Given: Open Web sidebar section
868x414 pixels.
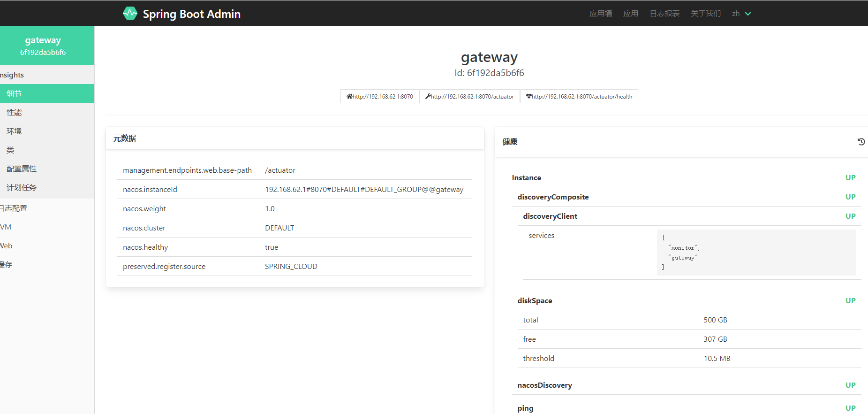Looking at the screenshot, I should pos(47,245).
